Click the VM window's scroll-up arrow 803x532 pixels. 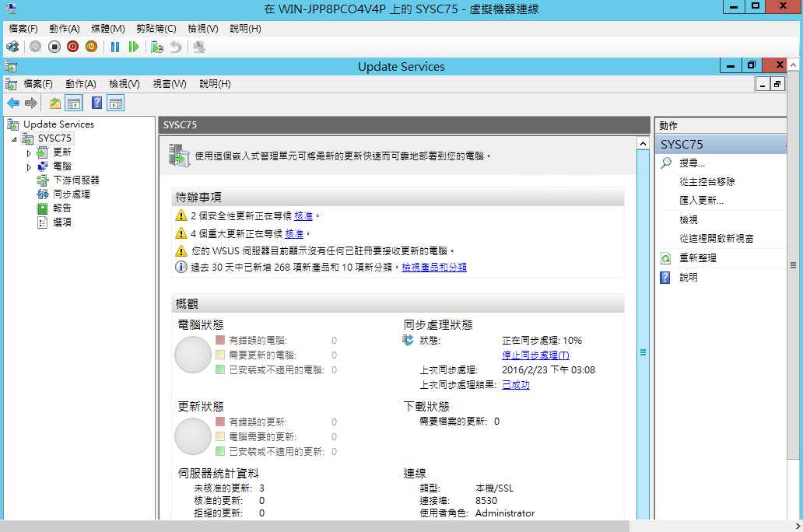click(793, 65)
